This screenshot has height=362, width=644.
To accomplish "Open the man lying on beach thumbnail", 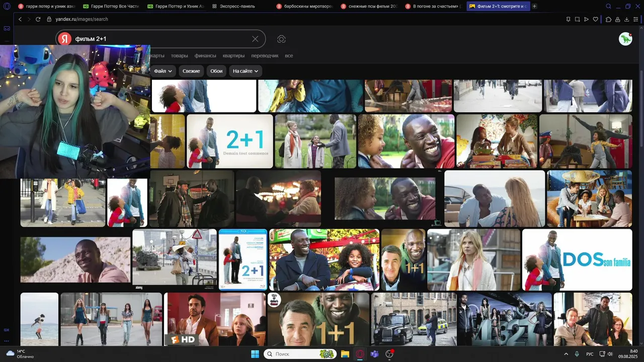I will pyautogui.click(x=75, y=260).
